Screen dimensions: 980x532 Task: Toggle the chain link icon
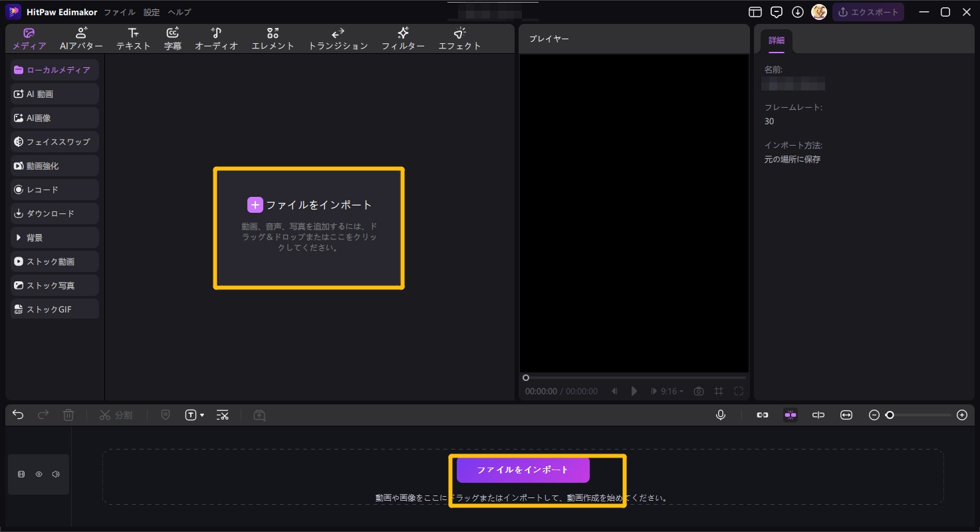763,415
